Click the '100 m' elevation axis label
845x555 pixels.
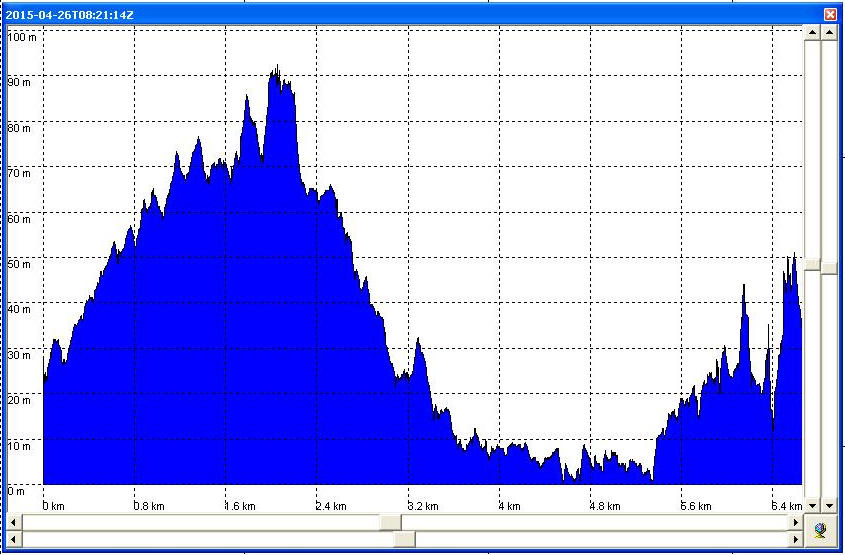(22, 38)
